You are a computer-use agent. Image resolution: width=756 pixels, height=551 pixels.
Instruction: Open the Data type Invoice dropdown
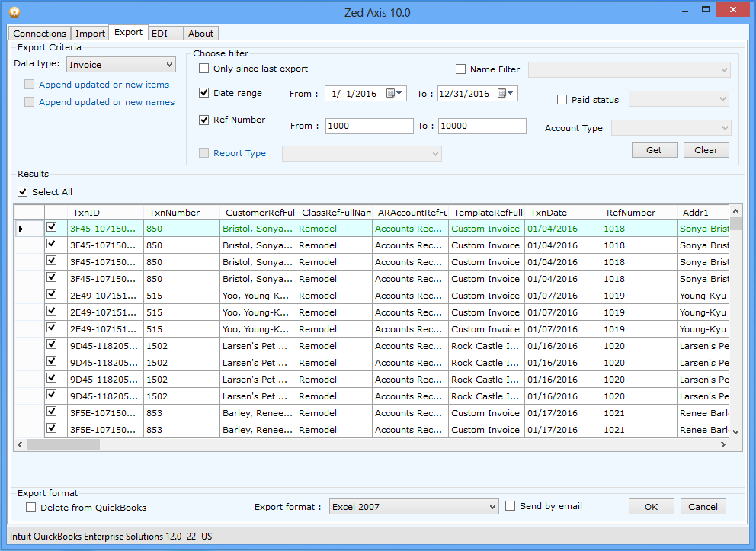click(121, 65)
